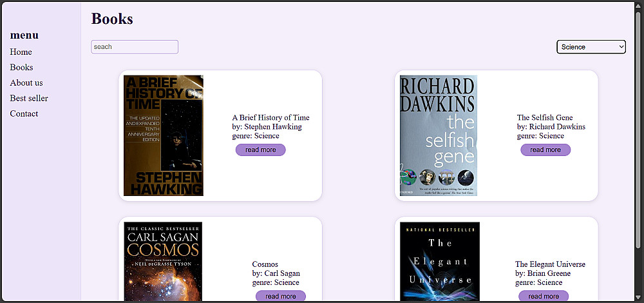Viewport: 644px width, 303px height.
Task: Select Best seller in the menu
Action: tap(29, 98)
